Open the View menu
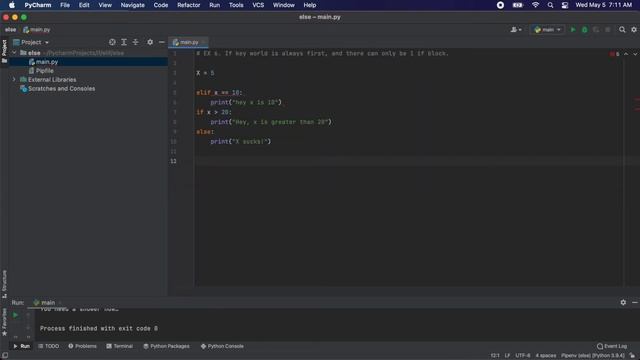The image size is (640, 360). (x=105, y=5)
